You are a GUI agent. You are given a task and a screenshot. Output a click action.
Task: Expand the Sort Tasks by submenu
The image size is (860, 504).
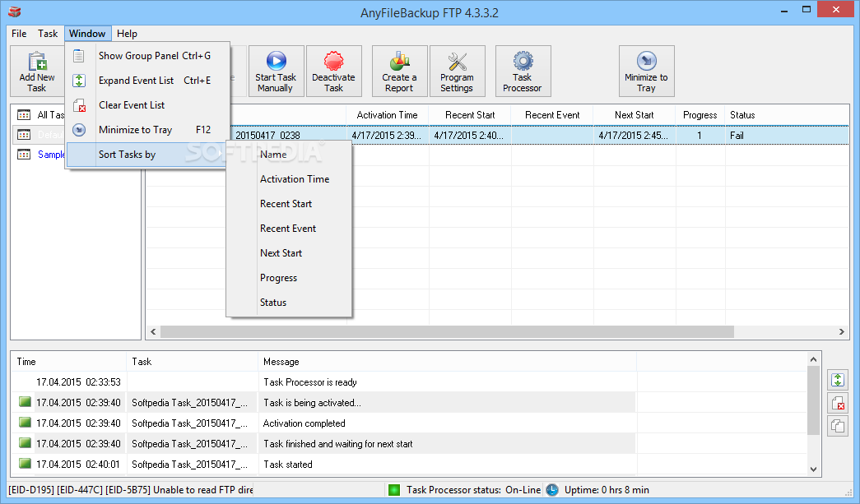click(147, 155)
